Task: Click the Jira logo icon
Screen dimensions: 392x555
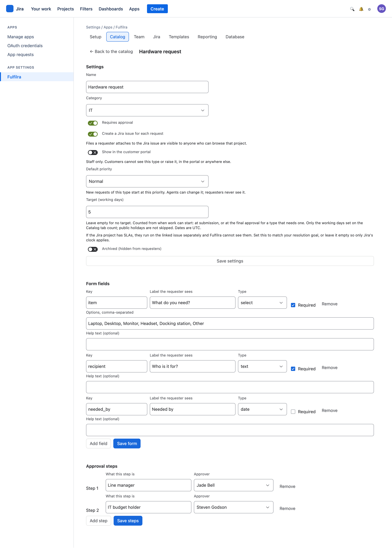Action: [x=10, y=9]
